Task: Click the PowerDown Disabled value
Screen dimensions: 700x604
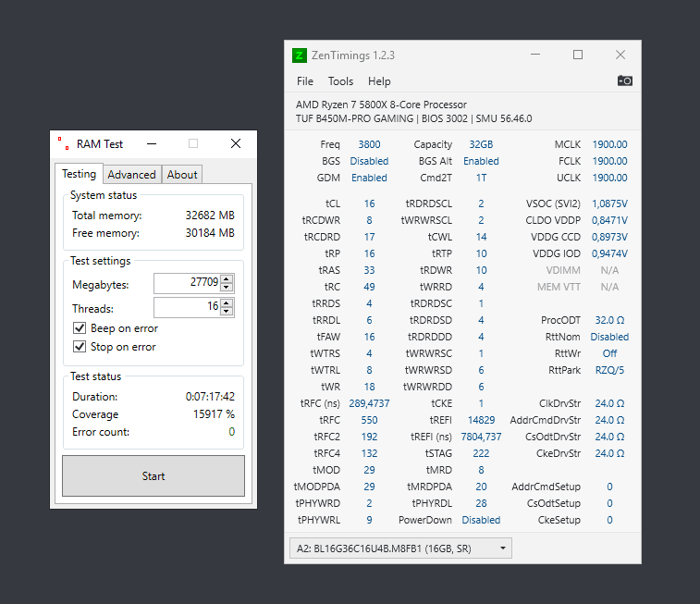Action: [481, 520]
